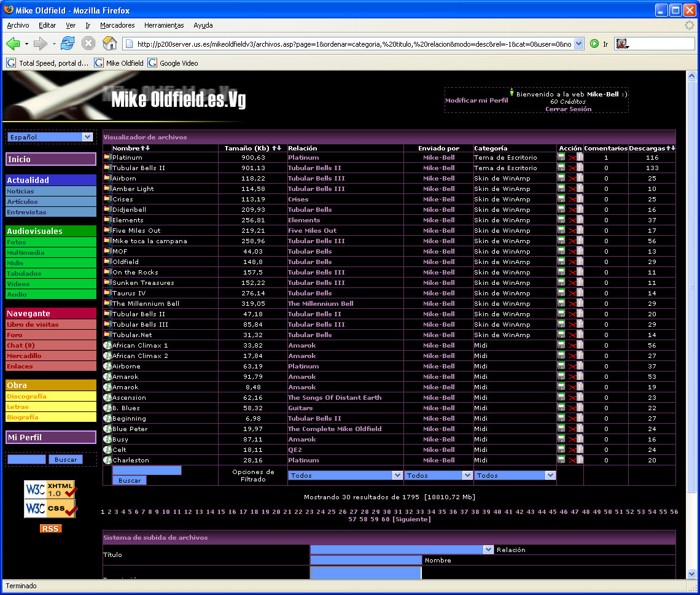Open the W3C XHTML 1.0 validation badge

coord(50,489)
